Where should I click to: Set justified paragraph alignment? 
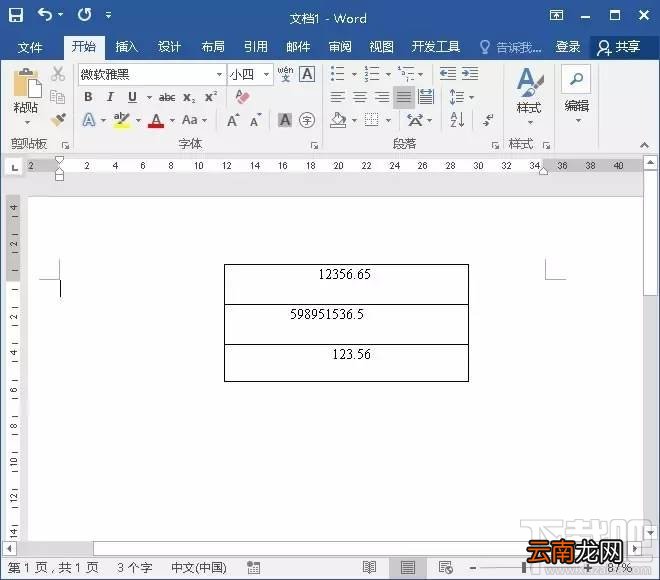404,97
